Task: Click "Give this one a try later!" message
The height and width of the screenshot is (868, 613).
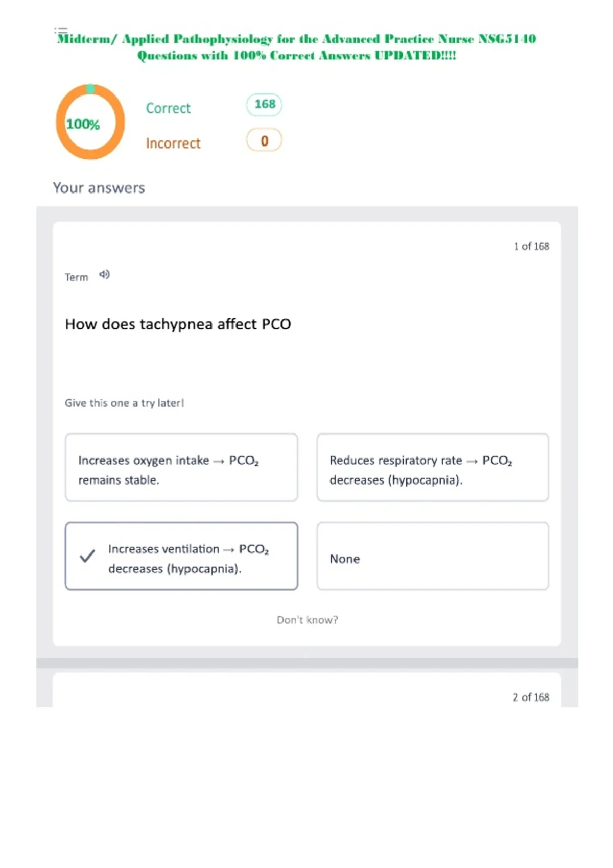Action: [x=124, y=403]
